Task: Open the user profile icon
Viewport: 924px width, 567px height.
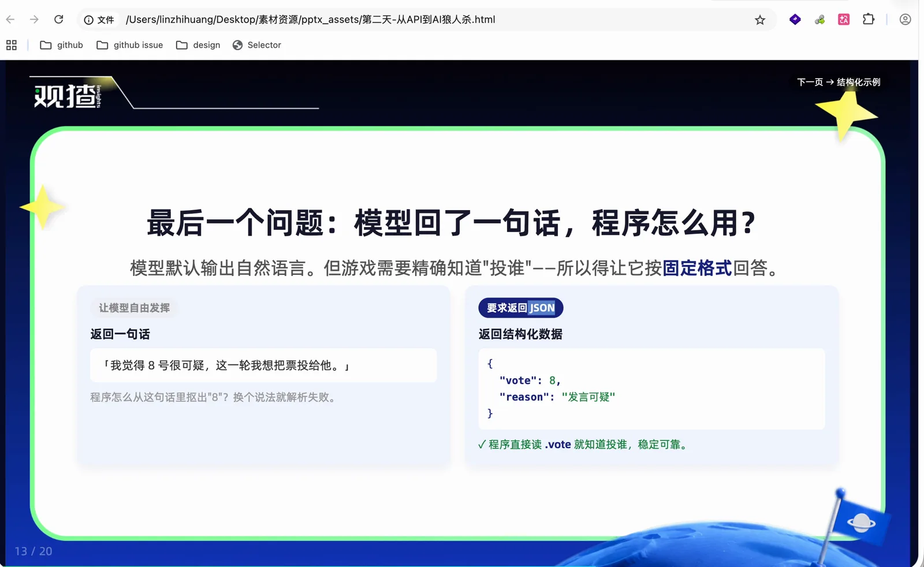Action: pos(905,20)
